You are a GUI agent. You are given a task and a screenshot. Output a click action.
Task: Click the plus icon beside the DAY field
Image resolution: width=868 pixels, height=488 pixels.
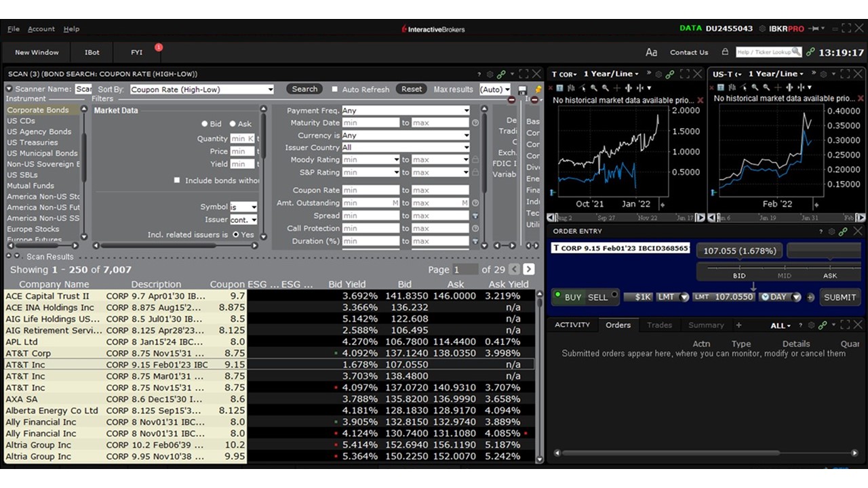[810, 297]
